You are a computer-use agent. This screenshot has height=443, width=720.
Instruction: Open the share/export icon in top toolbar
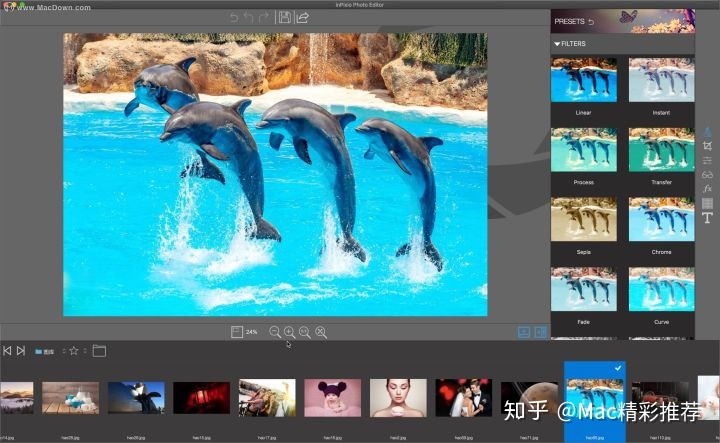[x=302, y=17]
